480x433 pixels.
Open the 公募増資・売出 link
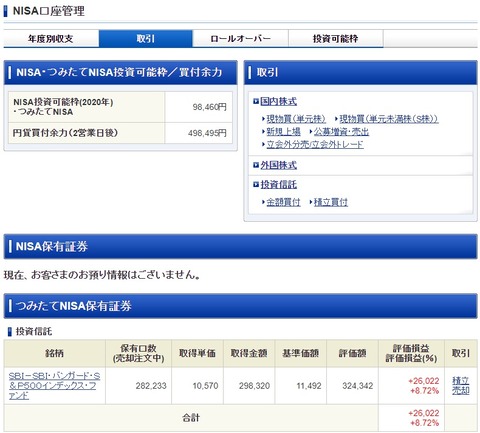[341, 132]
